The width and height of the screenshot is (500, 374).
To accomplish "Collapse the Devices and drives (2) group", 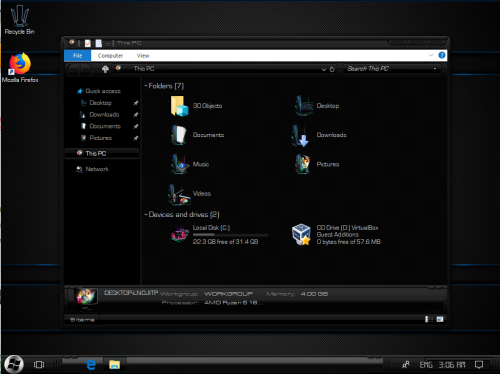I will tap(146, 214).
